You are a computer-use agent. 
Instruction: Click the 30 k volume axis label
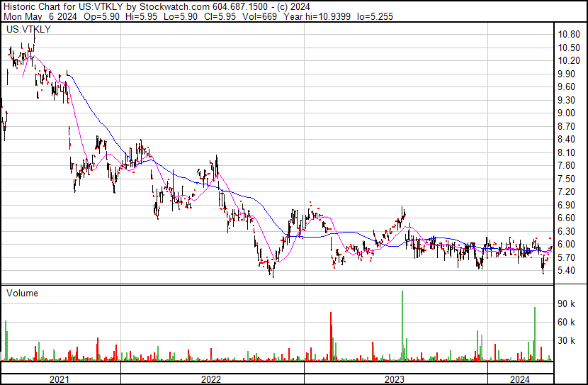[566, 341]
